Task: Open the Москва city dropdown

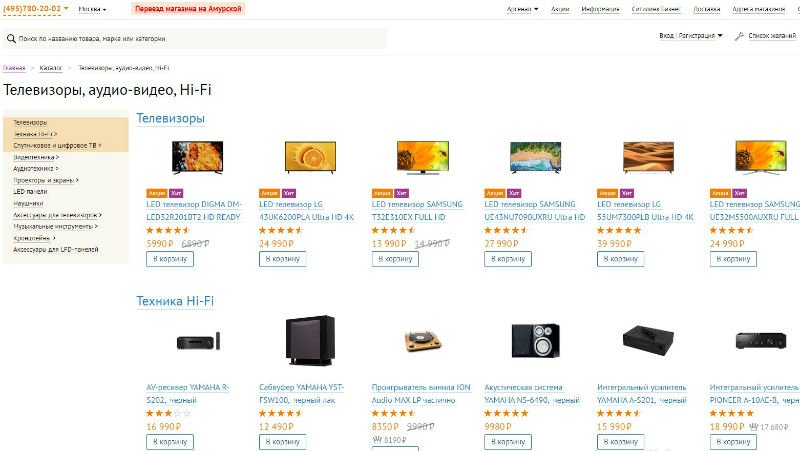Action: click(92, 9)
